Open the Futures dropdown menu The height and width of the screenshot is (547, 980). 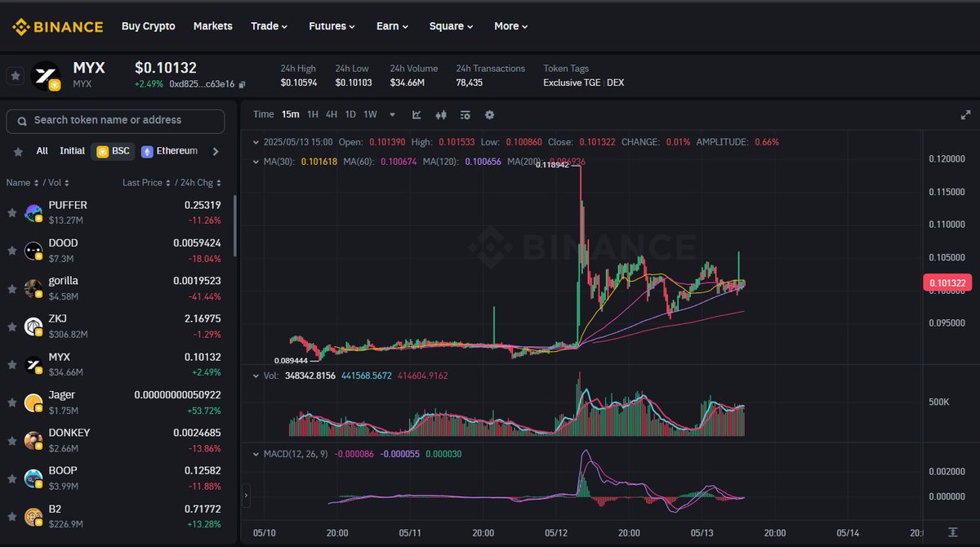coord(332,26)
